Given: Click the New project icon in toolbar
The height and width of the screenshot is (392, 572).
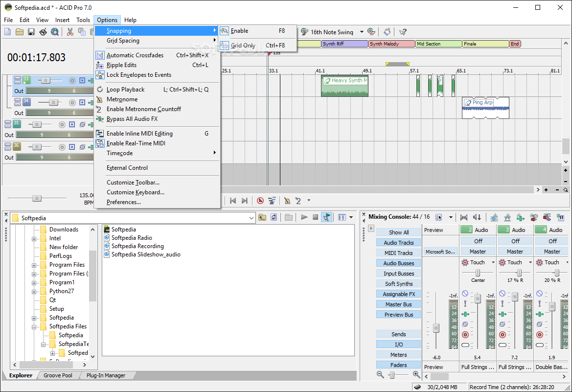Looking at the screenshot, I should (8, 32).
